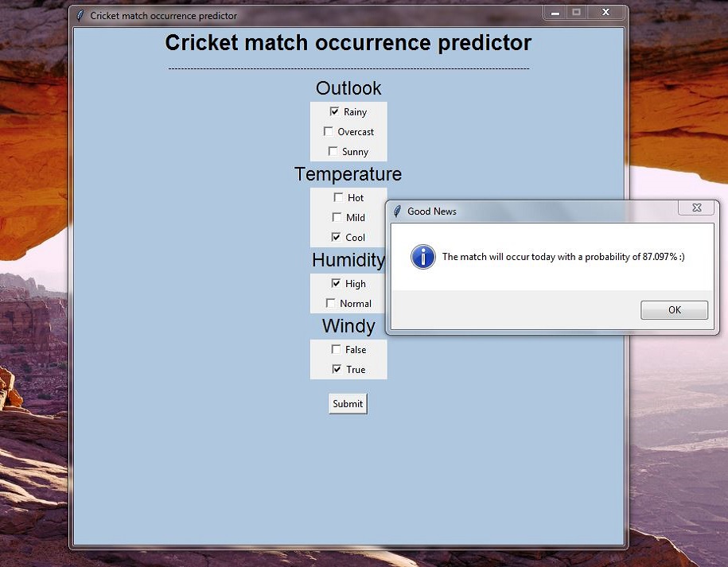The image size is (728, 567).
Task: Click the main window title bar text
Action: coord(163,16)
